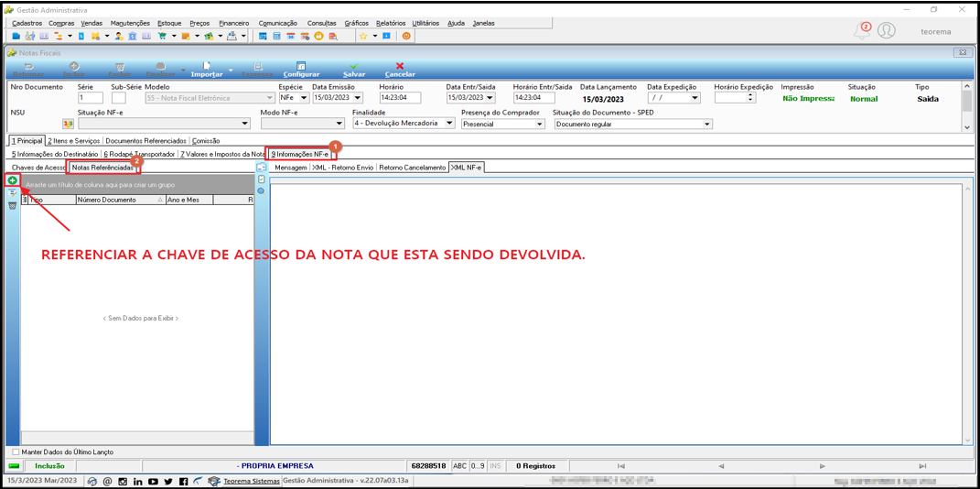Select the Chaves de Acesso tab
Image resolution: width=980 pixels, height=489 pixels.
38,168
